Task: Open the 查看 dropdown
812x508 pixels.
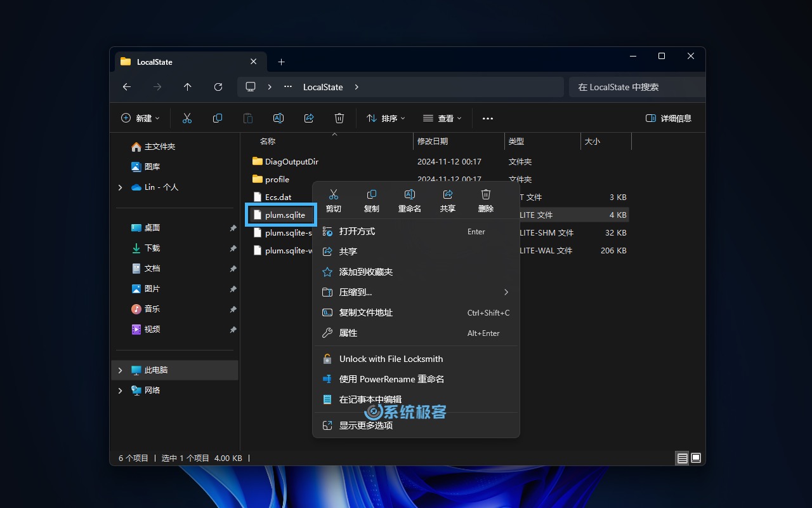Action: tap(442, 118)
